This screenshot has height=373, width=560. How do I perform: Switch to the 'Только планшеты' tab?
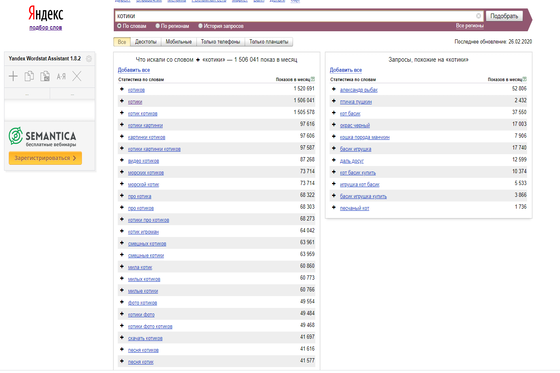pos(269,42)
